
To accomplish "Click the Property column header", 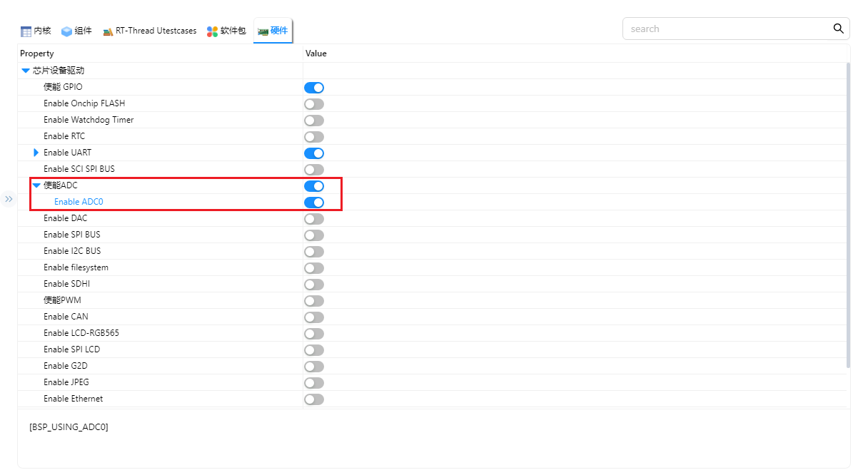I will point(37,53).
